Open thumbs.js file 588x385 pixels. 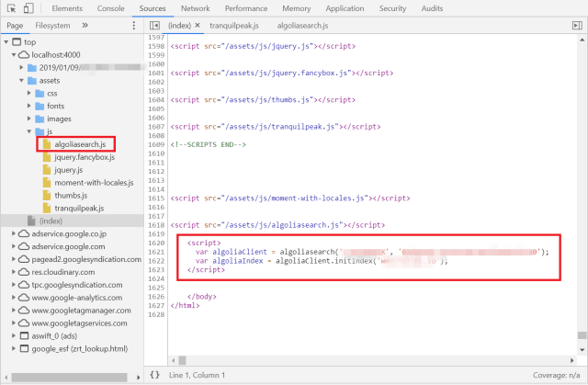pyautogui.click(x=71, y=196)
